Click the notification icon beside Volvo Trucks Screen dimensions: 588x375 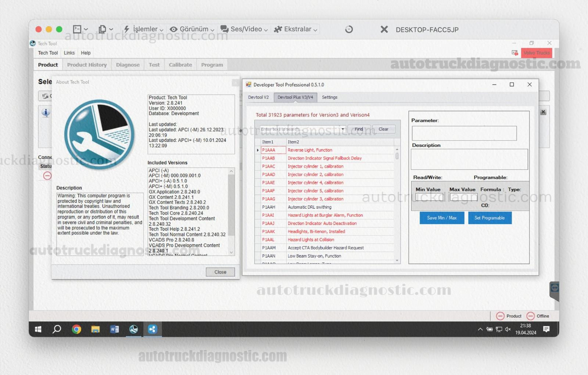click(514, 53)
